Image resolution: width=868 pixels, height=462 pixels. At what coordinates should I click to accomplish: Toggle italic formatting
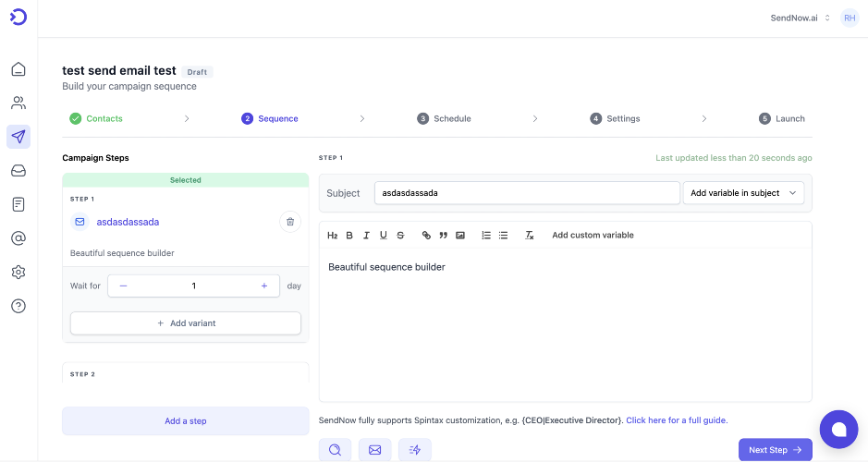366,235
